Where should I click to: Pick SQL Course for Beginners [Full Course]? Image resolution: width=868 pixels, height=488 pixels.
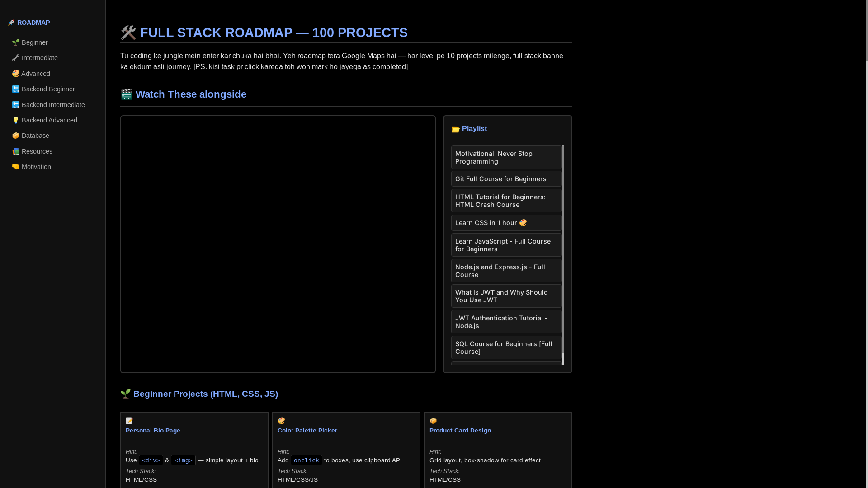click(506, 347)
